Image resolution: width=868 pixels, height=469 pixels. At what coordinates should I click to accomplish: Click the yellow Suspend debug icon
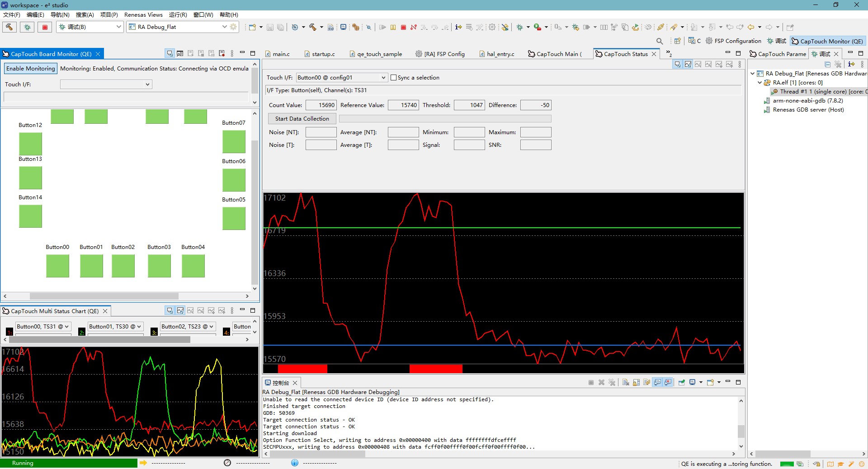393,27
